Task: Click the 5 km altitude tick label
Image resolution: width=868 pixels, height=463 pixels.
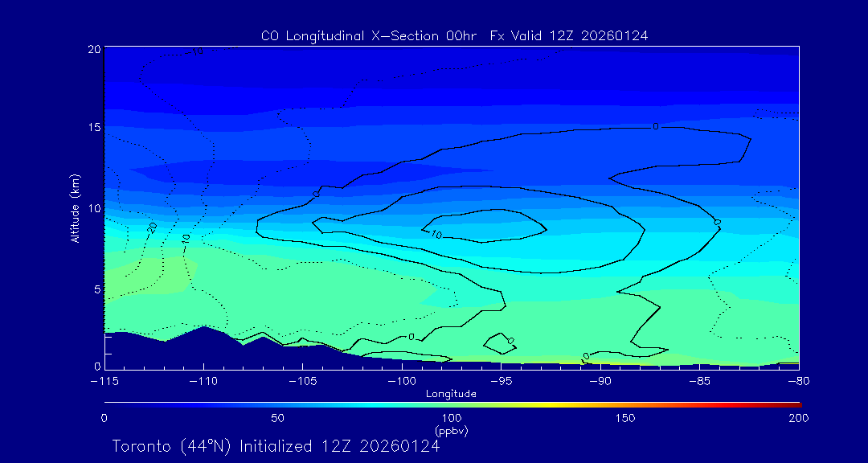Action: pyautogui.click(x=96, y=289)
